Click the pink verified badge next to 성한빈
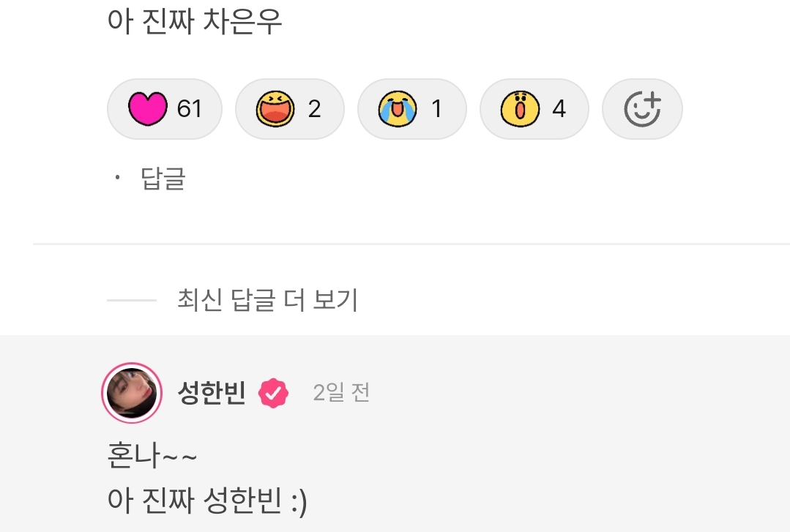This screenshot has height=532, width=790. click(273, 393)
